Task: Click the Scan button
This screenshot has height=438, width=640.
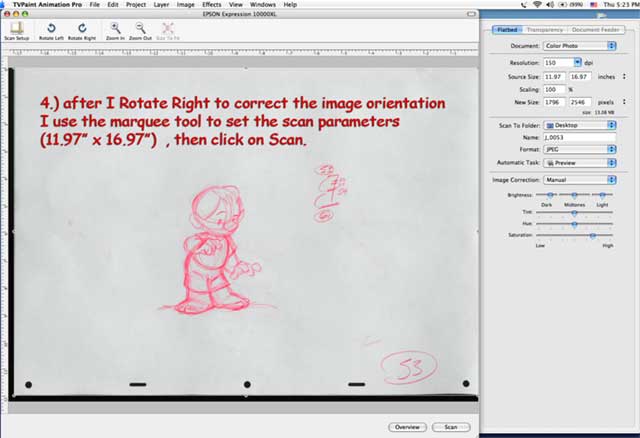Action: pyautogui.click(x=451, y=427)
